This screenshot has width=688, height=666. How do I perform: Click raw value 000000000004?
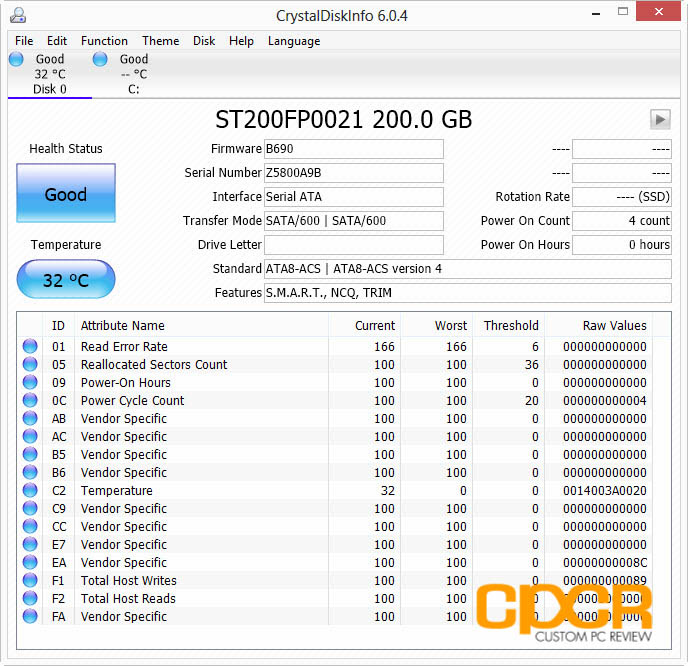pos(605,401)
